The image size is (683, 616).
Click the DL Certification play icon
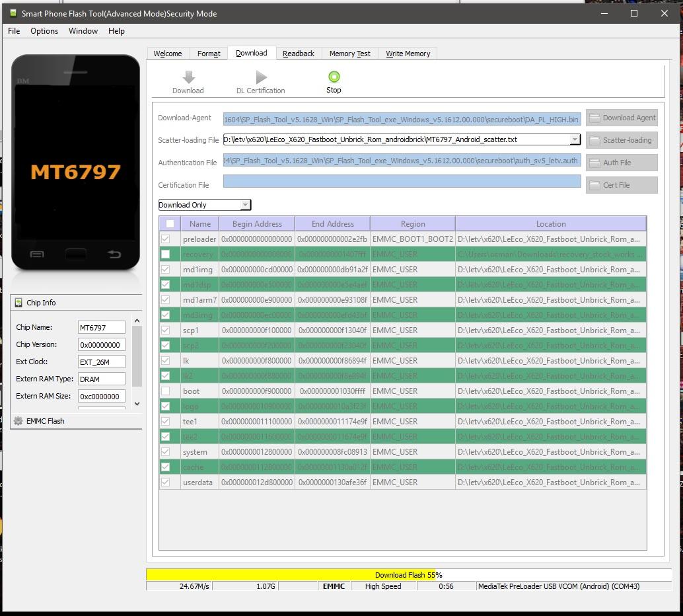261,77
